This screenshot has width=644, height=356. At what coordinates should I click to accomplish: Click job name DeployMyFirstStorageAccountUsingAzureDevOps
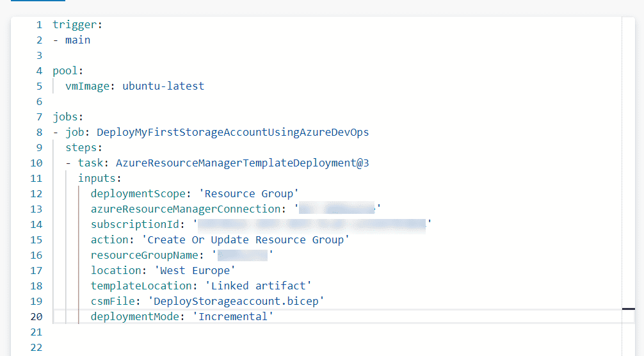click(x=233, y=132)
